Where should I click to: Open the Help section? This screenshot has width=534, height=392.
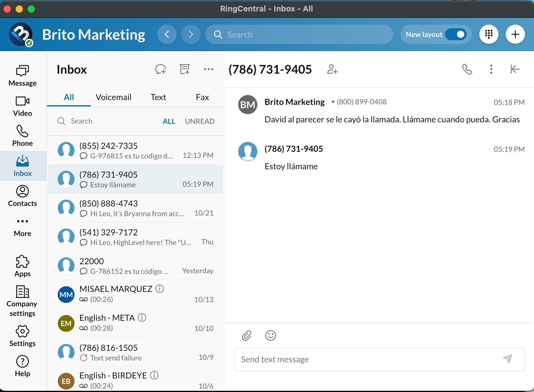coord(23,366)
